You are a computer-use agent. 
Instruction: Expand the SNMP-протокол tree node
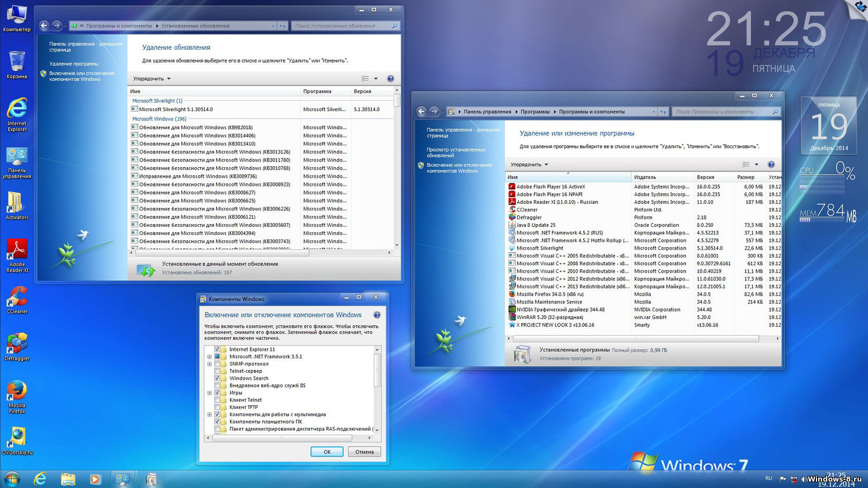click(x=210, y=364)
